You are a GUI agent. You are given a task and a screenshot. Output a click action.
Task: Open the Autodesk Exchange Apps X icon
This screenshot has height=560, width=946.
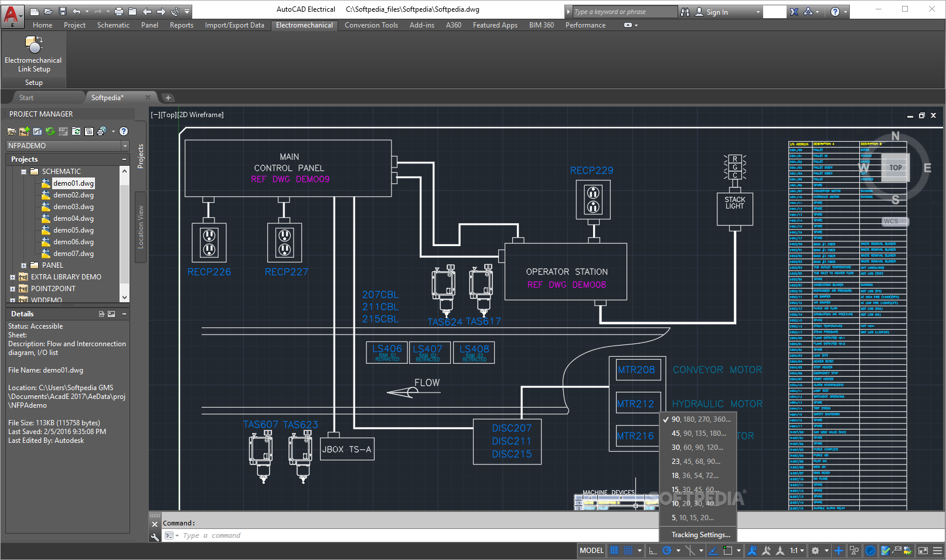click(x=794, y=12)
